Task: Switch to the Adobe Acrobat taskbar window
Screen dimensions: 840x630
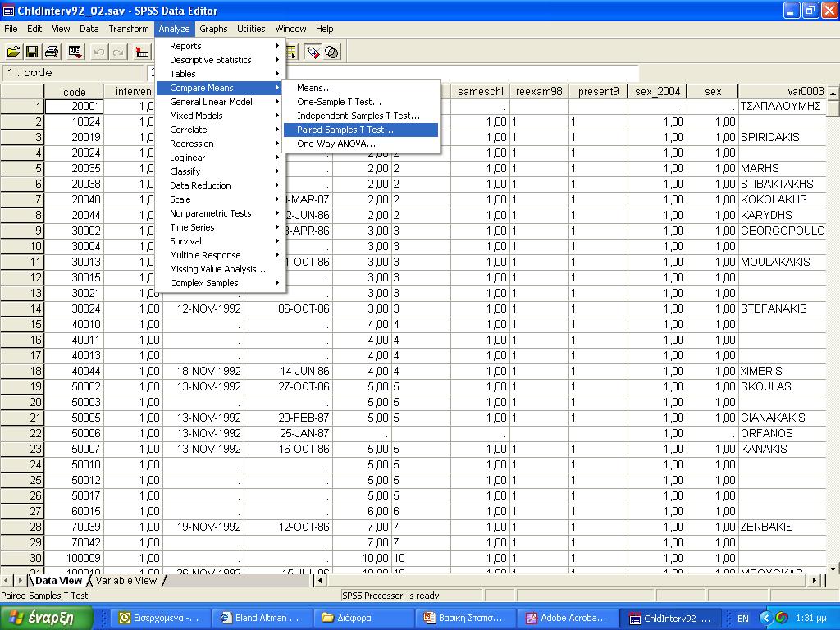Action: point(568,618)
